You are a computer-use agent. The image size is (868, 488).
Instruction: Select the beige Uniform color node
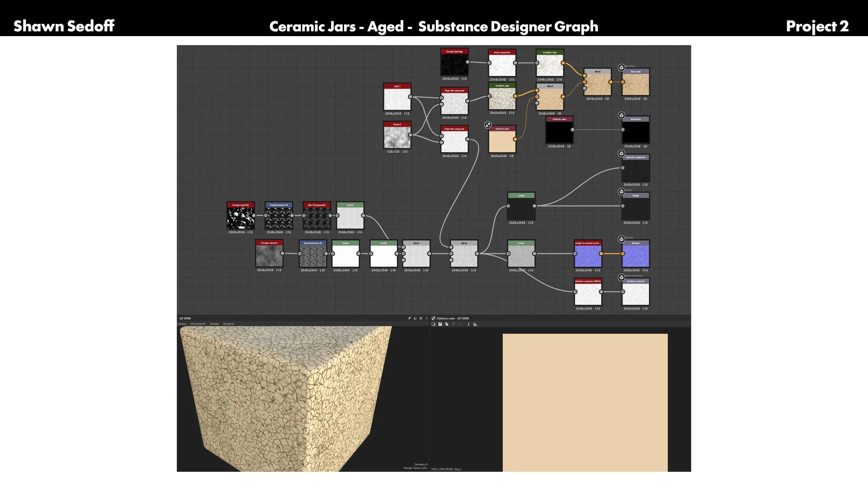tap(502, 139)
